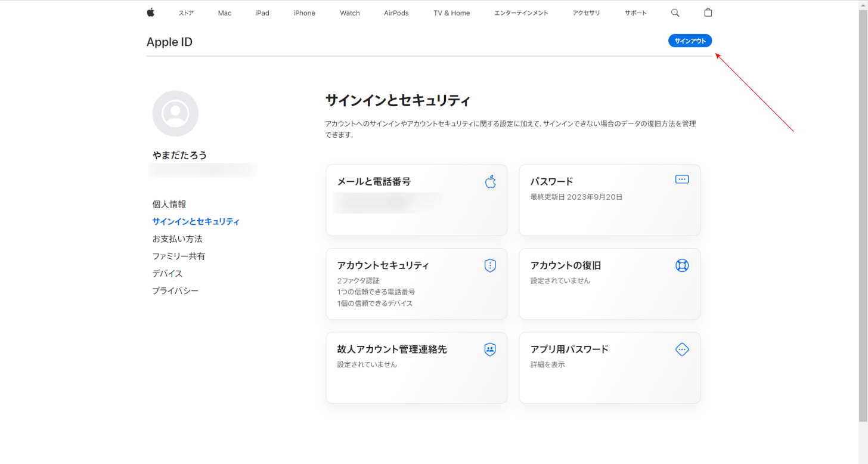
Task: Click the Apple logo in navigation bar
Action: click(150, 13)
